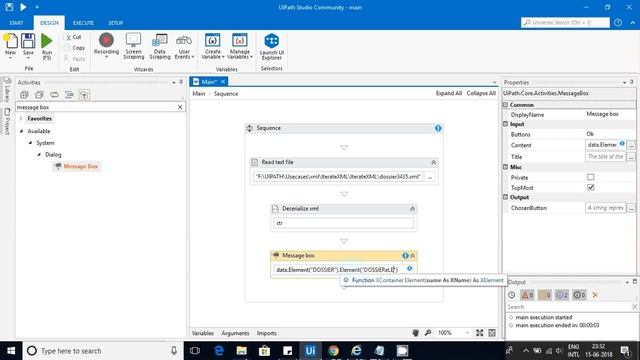Click the save icon in title bar
Image resolution: width=640 pixels, height=360 pixels.
pyautogui.click(x=9, y=7)
